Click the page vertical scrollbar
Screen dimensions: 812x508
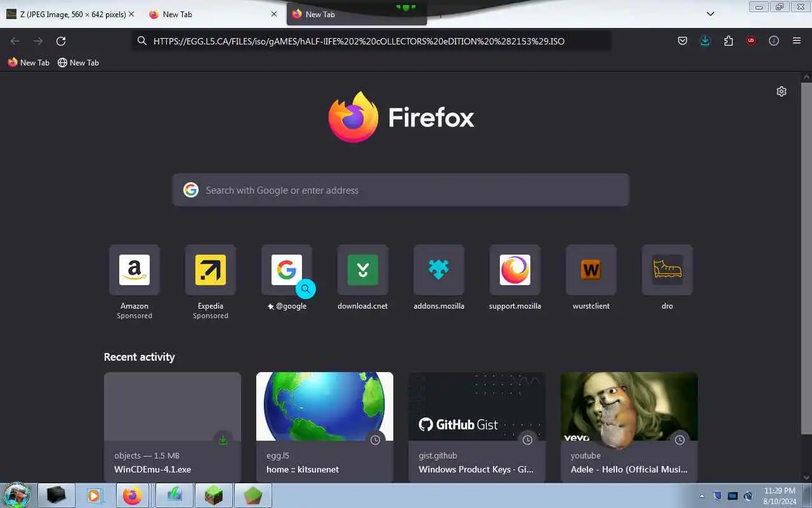(806, 258)
